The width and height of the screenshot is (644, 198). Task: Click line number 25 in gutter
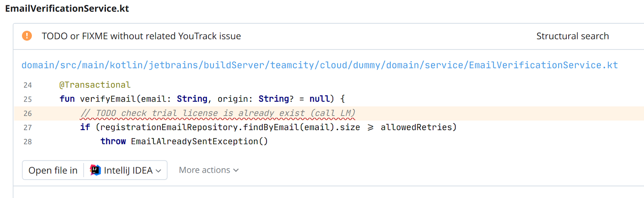click(x=27, y=99)
